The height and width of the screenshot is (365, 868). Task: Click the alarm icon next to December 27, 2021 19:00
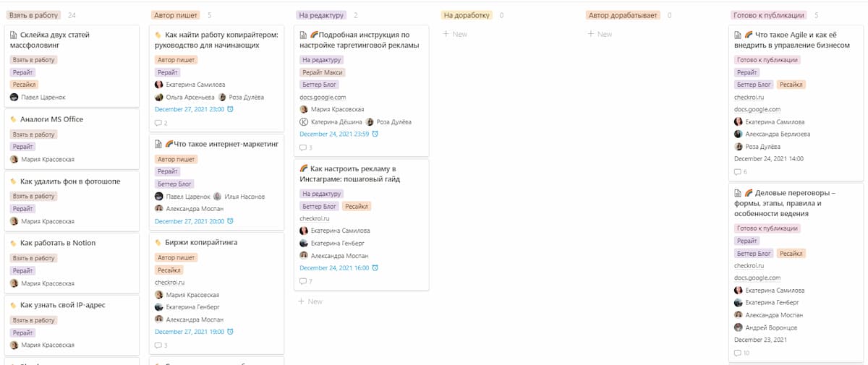pos(231,332)
